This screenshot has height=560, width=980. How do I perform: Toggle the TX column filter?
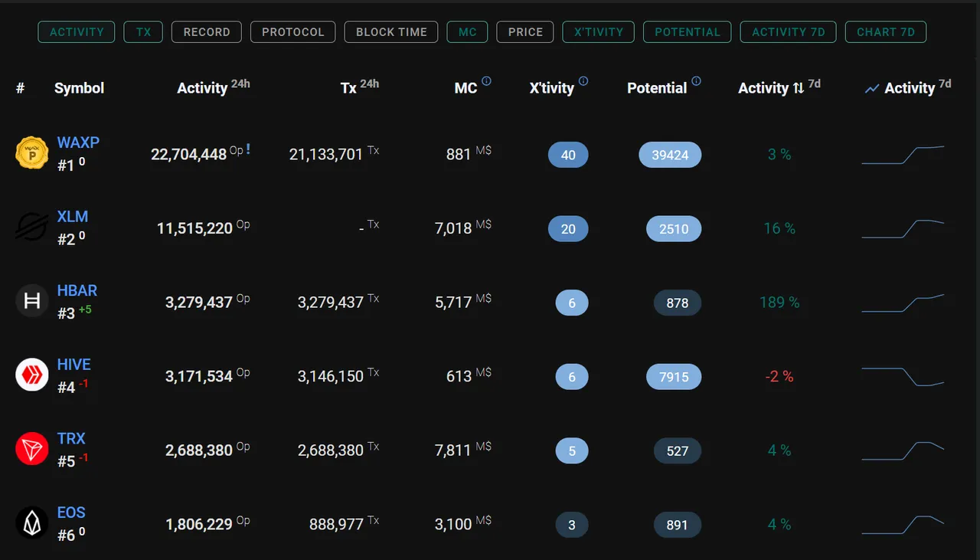[x=143, y=32]
